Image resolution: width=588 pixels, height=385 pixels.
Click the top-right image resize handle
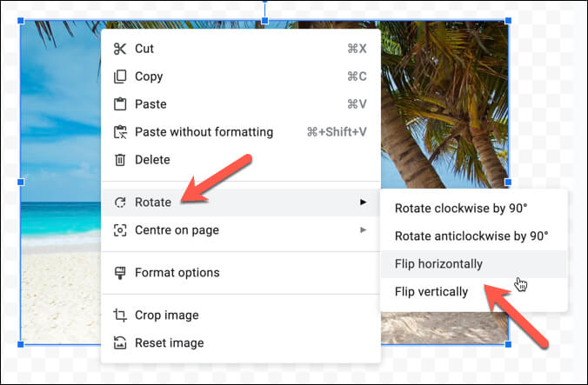[508, 19]
